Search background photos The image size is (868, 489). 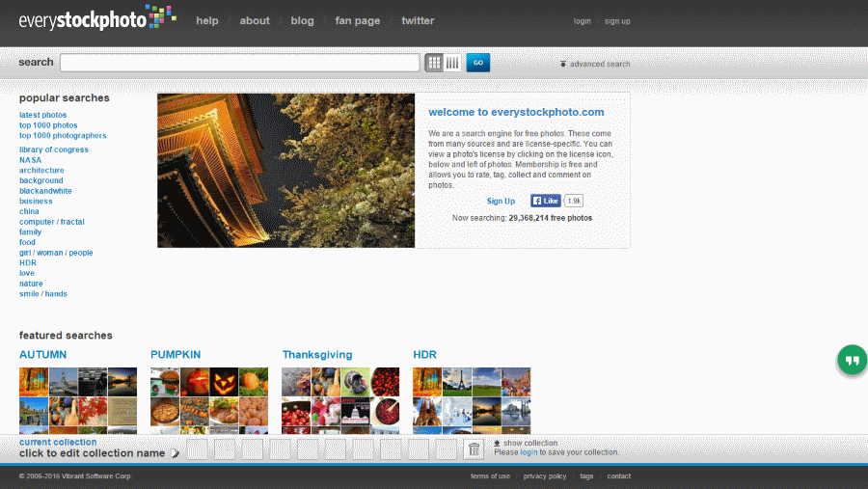pos(41,180)
